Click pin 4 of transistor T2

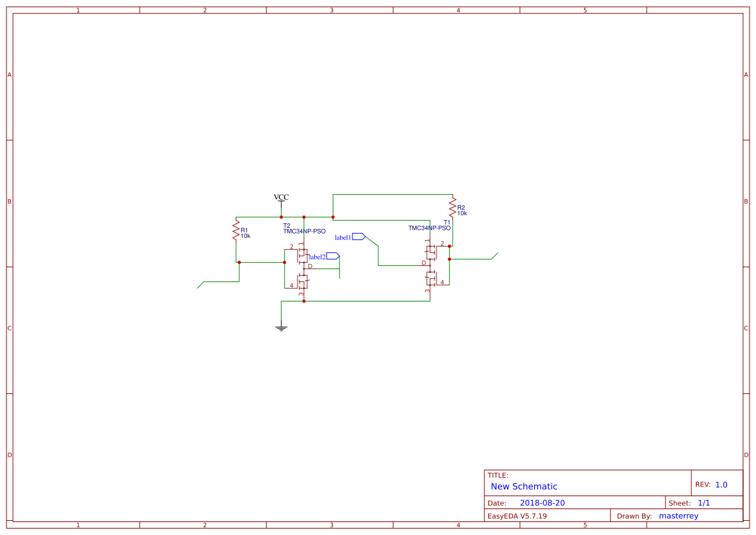click(291, 285)
